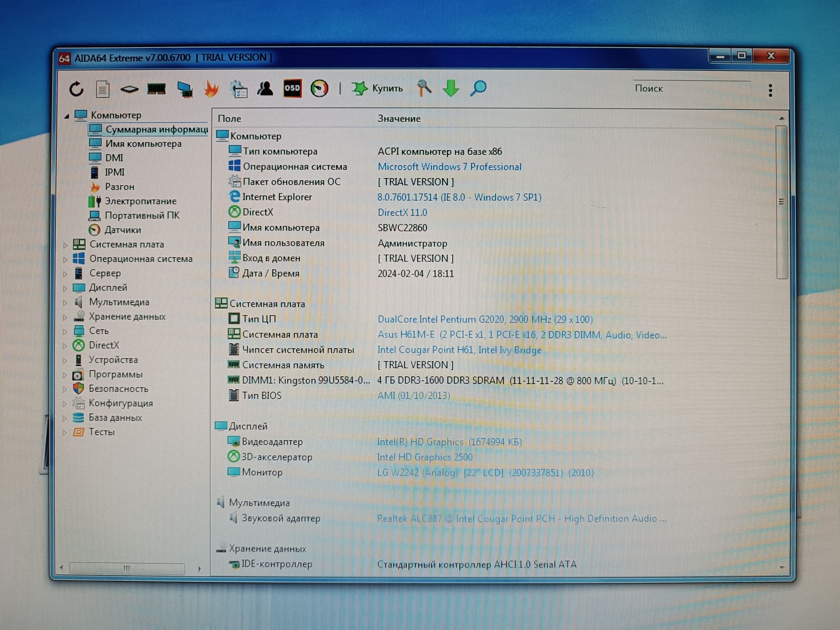The width and height of the screenshot is (840, 630).
Task: Expand the Мультимедиа tree node
Action: [65, 303]
